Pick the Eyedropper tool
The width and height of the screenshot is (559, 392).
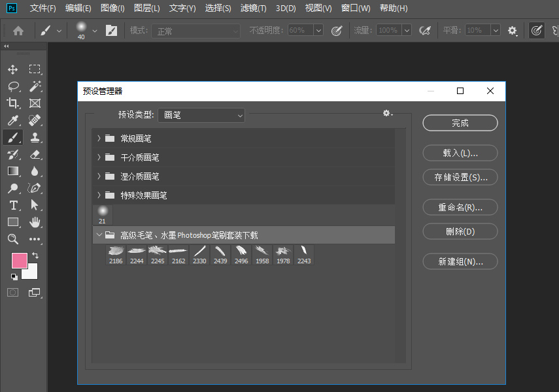(x=13, y=120)
